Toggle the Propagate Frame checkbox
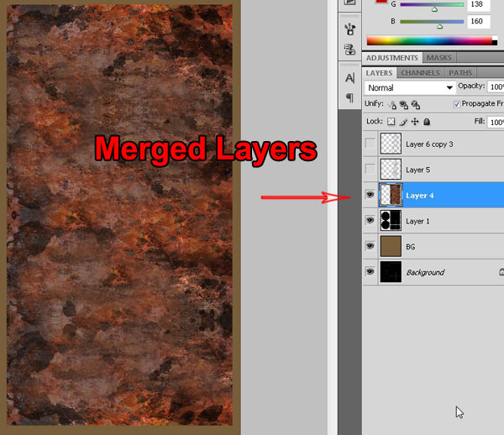 [456, 104]
